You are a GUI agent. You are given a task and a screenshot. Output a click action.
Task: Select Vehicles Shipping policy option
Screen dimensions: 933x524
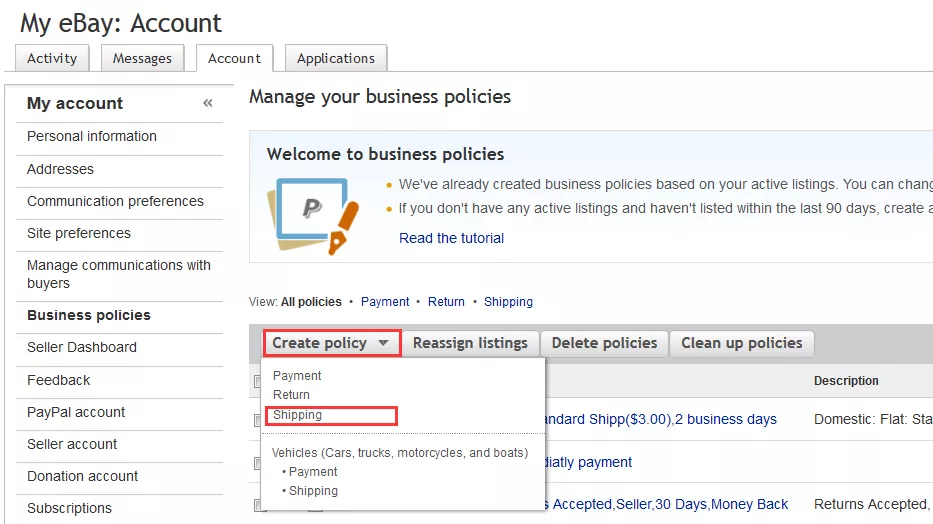[313, 491]
